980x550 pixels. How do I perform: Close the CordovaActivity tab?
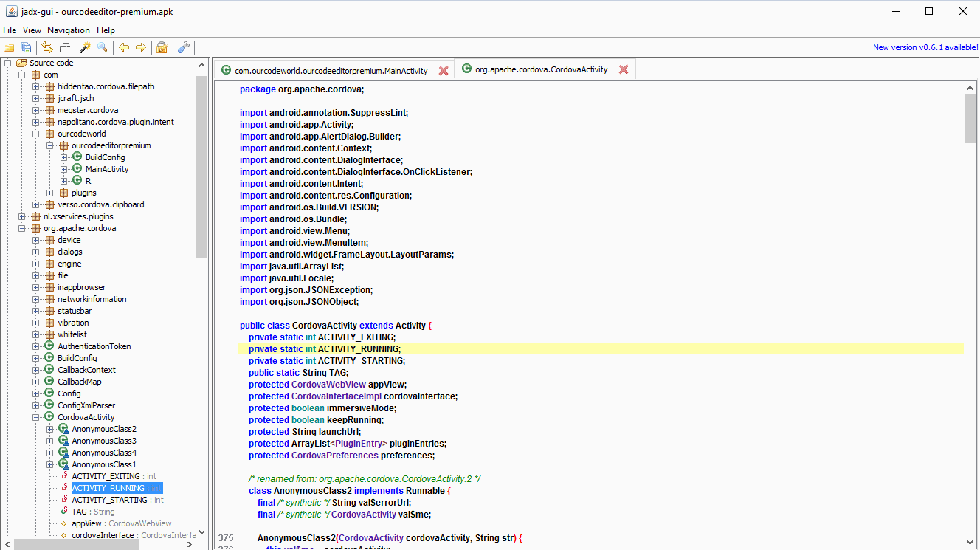point(624,70)
